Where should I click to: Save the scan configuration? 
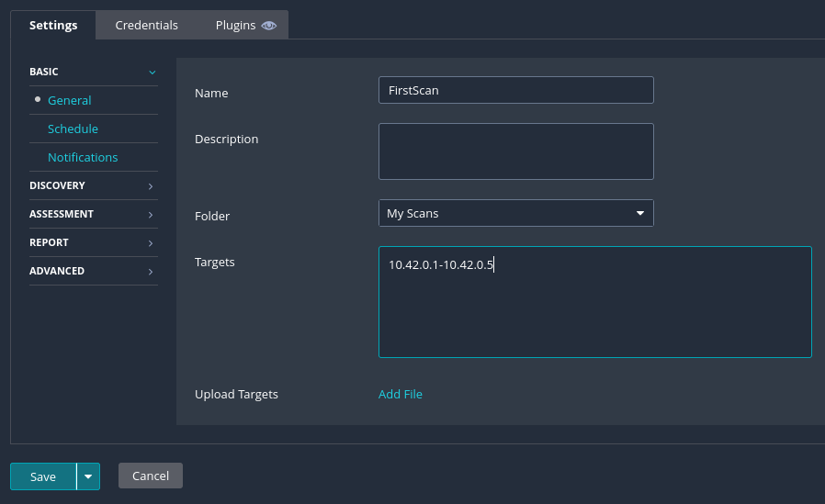43,476
